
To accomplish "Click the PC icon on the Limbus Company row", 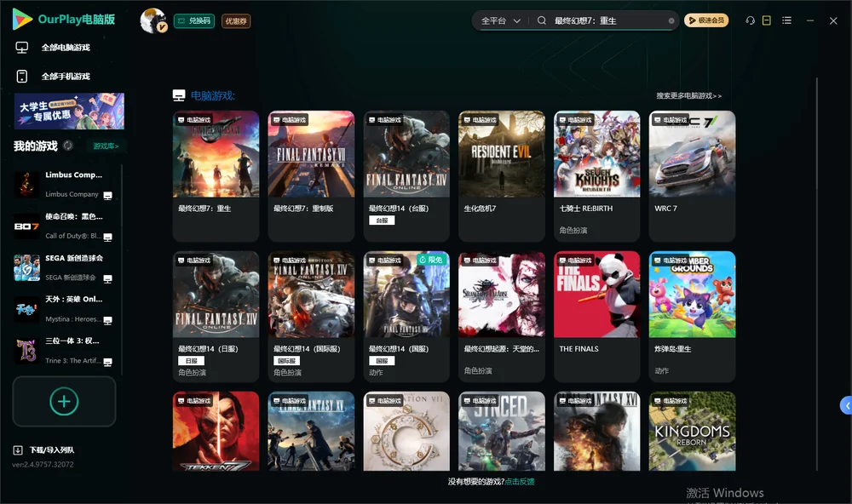I will (x=107, y=196).
